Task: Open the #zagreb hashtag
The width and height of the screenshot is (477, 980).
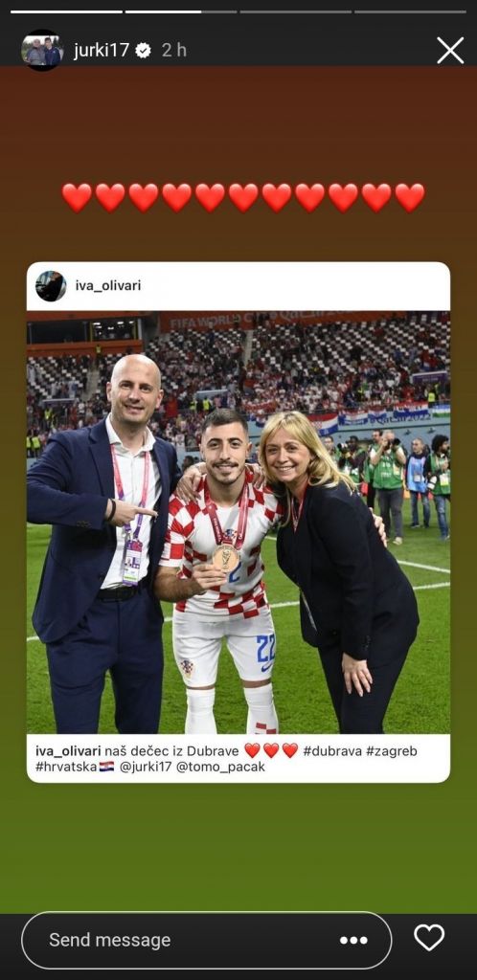Action: coord(392,751)
